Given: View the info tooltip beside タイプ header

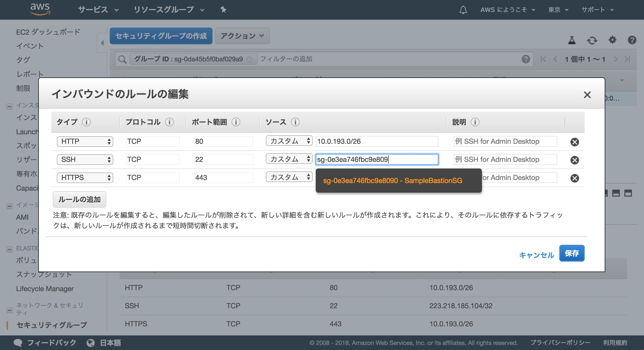Looking at the screenshot, I should 86,122.
